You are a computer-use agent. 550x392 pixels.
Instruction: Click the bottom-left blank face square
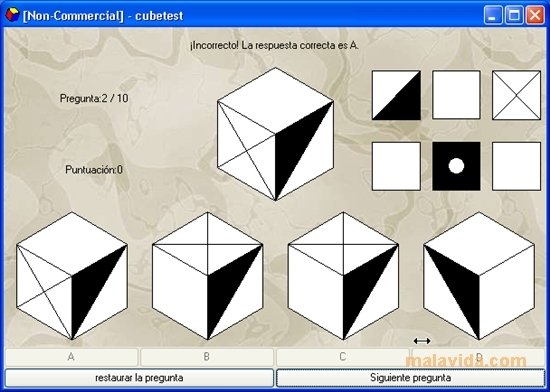click(396, 166)
